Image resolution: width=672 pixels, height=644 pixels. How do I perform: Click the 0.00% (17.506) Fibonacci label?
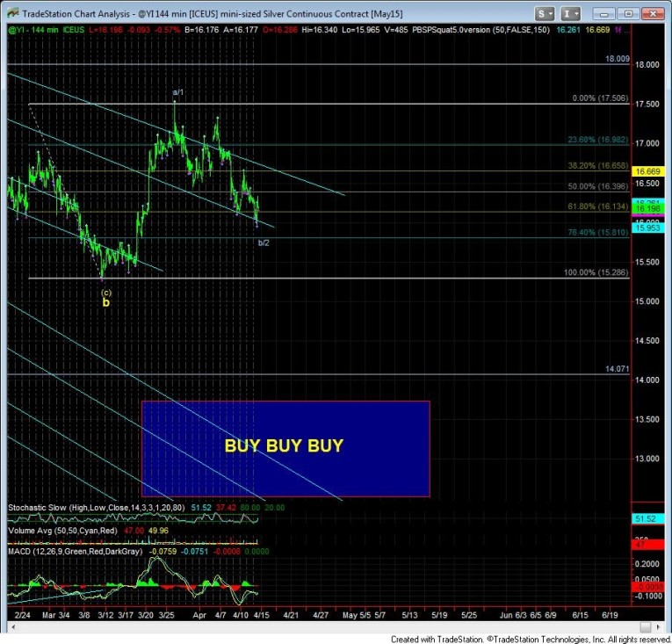tap(601, 98)
